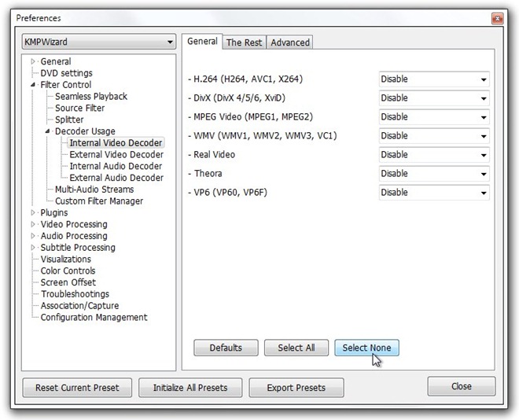
Task: Switch to the Advanced tab
Action: pyautogui.click(x=290, y=42)
